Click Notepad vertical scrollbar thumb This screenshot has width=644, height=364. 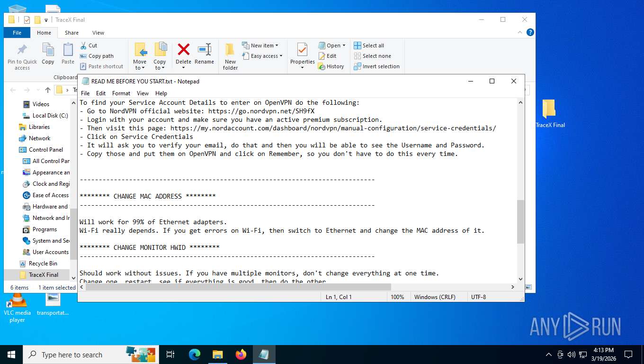(521, 222)
